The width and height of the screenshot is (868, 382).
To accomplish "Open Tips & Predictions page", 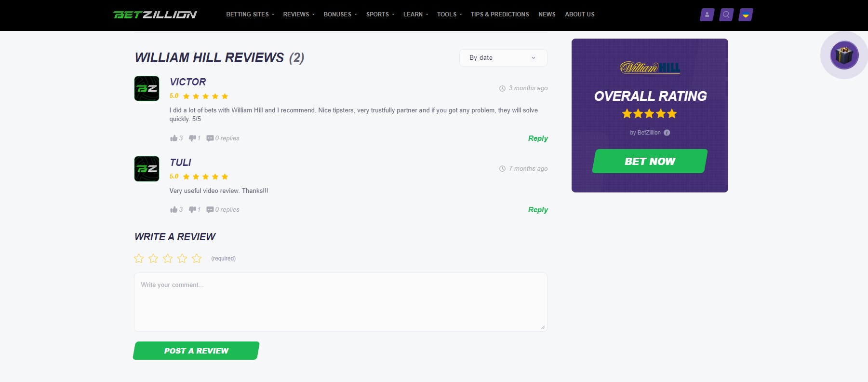I will click(x=500, y=14).
